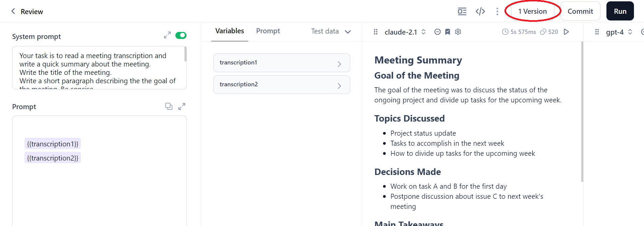Image resolution: width=644 pixels, height=226 pixels.
Task: Remove the claude-2.1 column with minus icon
Action: (x=437, y=32)
